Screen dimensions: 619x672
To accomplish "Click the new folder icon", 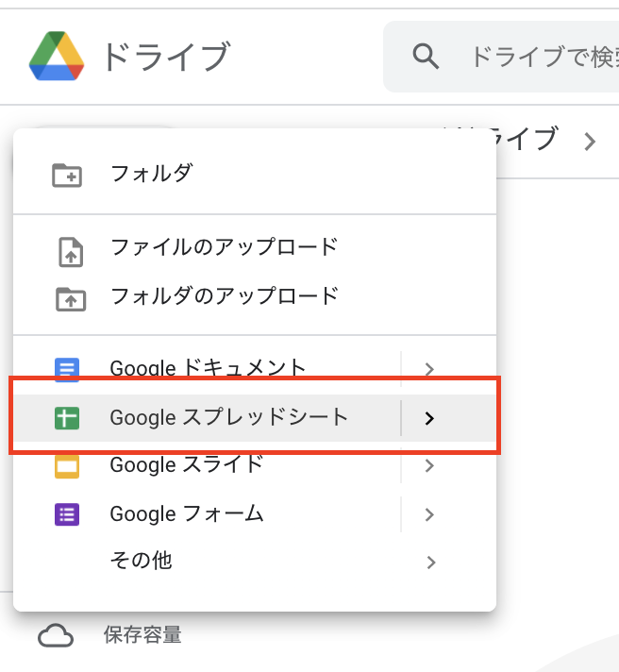I will point(67,175).
